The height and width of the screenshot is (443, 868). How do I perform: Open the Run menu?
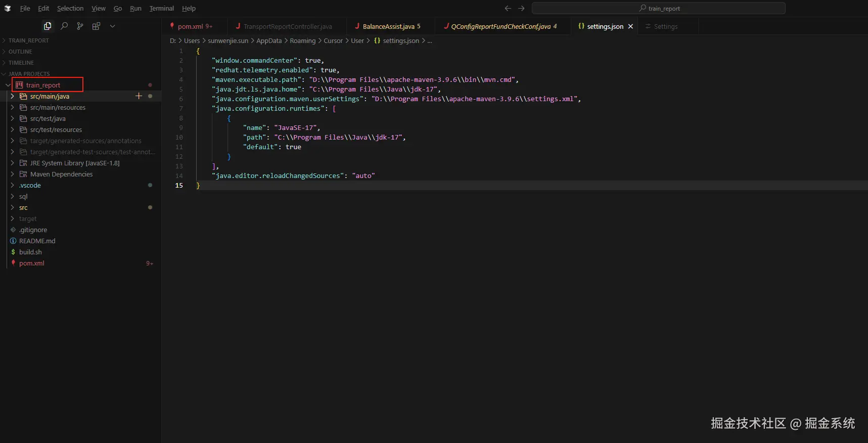coord(135,8)
